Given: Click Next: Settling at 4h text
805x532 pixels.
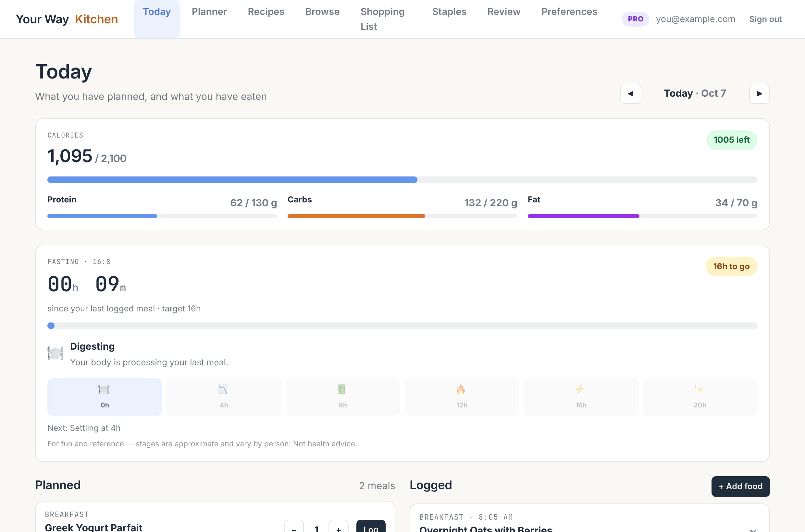Looking at the screenshot, I should [x=84, y=428].
